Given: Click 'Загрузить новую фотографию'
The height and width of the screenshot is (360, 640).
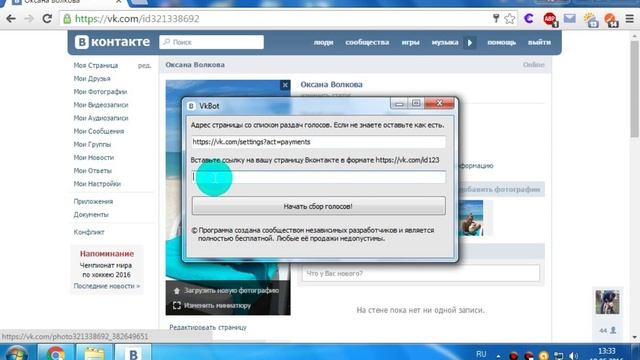Looking at the screenshot, I should pos(231,291).
